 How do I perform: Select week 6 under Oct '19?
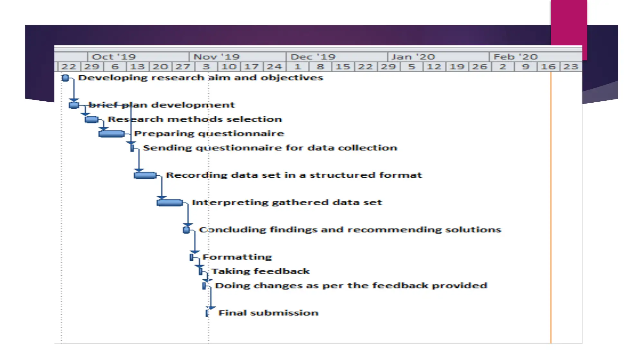tap(115, 67)
